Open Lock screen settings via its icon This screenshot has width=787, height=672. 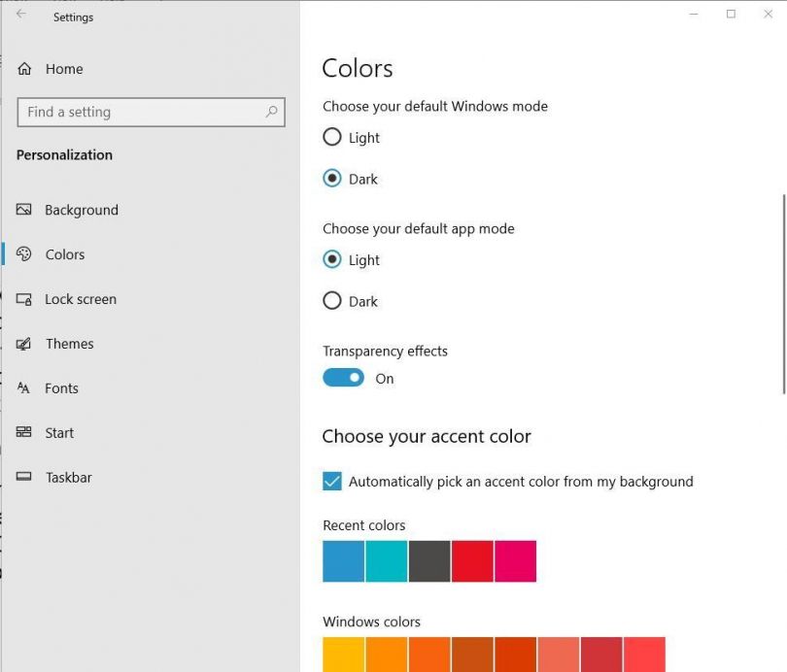click(22, 299)
